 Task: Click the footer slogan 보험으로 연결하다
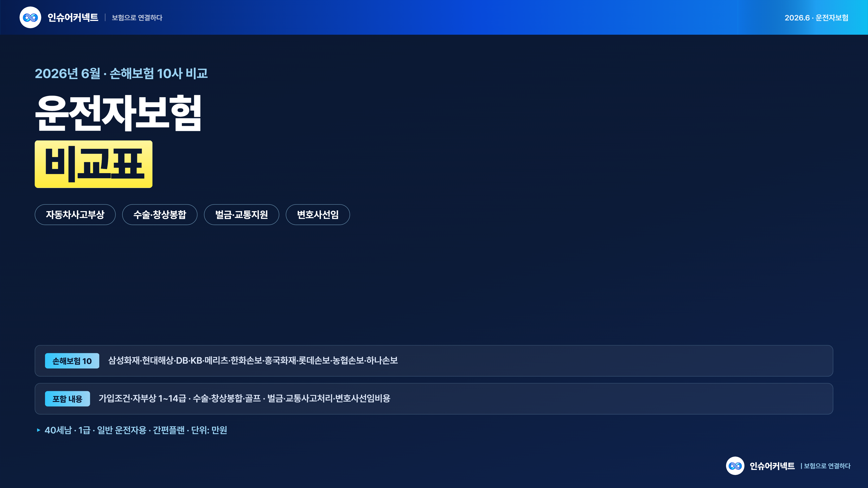827,466
